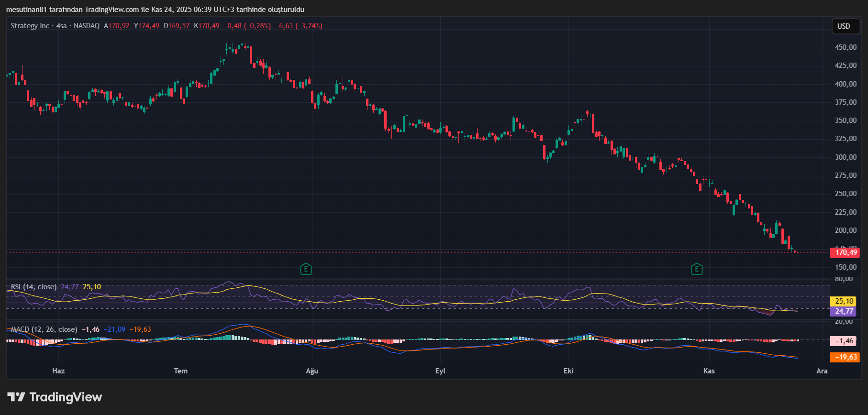The height and width of the screenshot is (415, 868).
Task: Click the TradingView logo at bottom left
Action: click(x=55, y=397)
